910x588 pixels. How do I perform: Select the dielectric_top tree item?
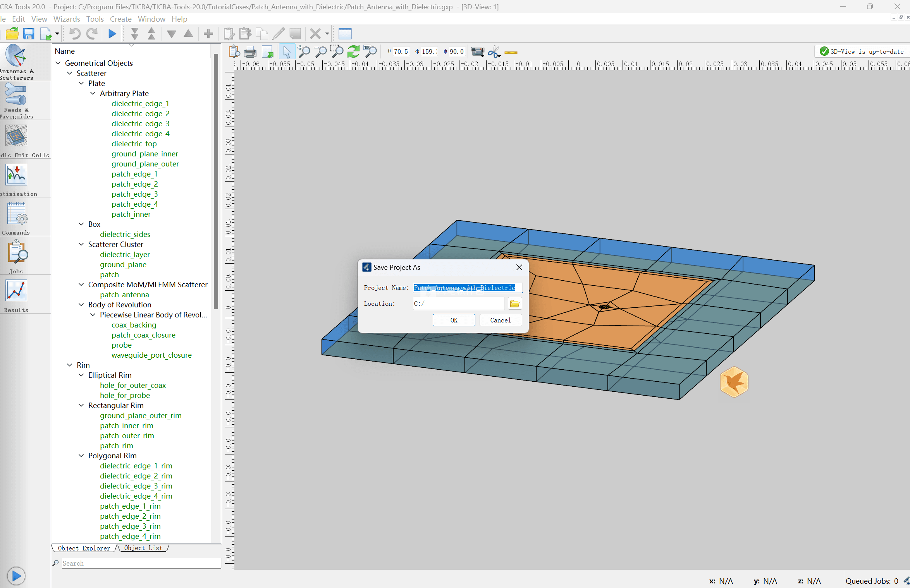coord(134,144)
